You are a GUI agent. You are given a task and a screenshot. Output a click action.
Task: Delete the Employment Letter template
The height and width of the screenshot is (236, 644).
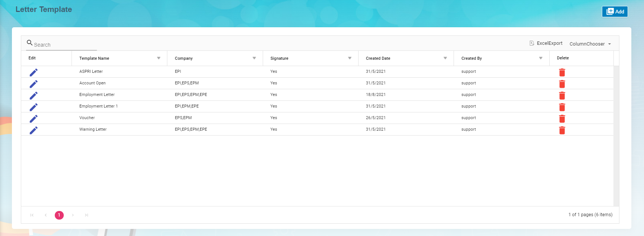point(562,95)
